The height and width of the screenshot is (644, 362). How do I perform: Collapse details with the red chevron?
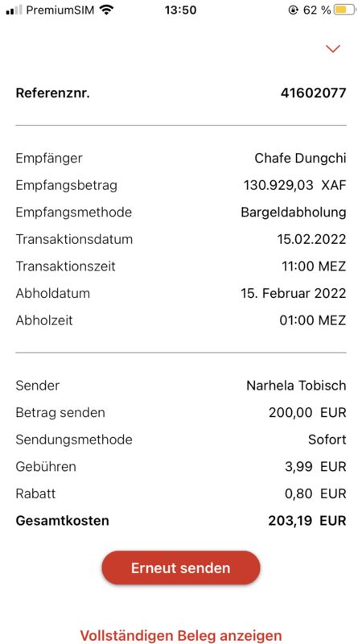[332, 49]
